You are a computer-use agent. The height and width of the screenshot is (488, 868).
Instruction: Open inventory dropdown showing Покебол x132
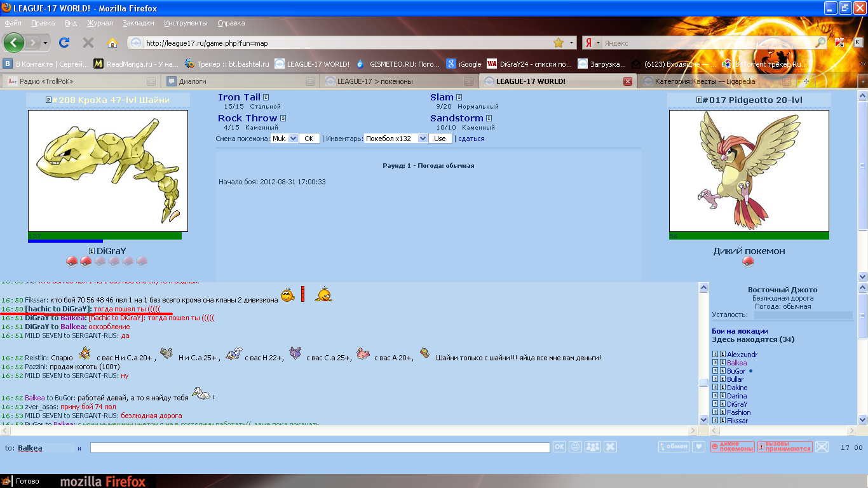coord(396,139)
